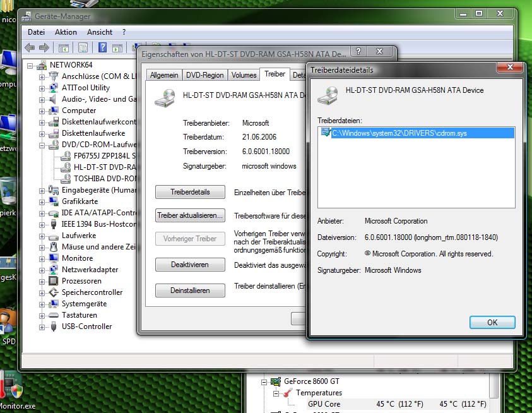Screen dimensions: 532x413
Task: Click the help ? button on Eigenschaften dialog
Action: (x=358, y=51)
